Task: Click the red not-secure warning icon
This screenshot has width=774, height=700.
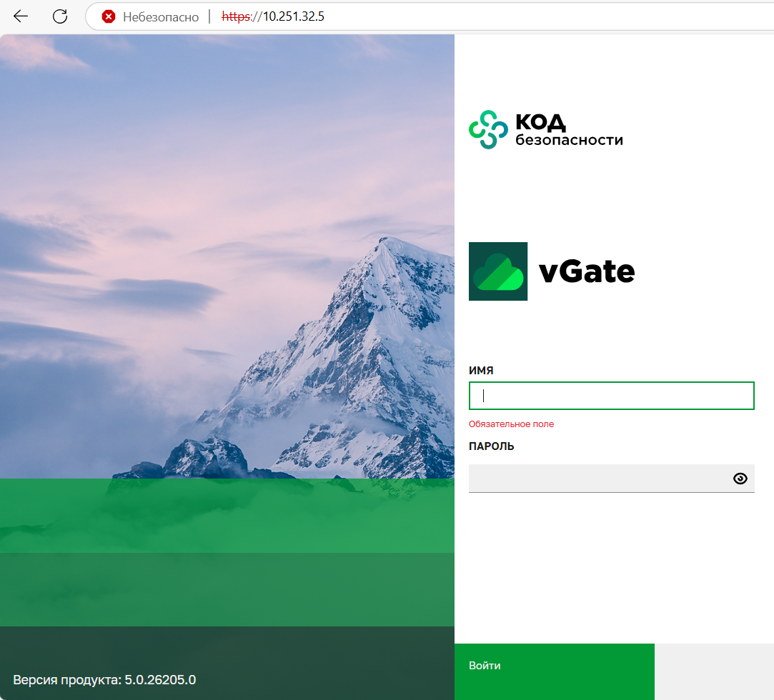Action: (109, 16)
